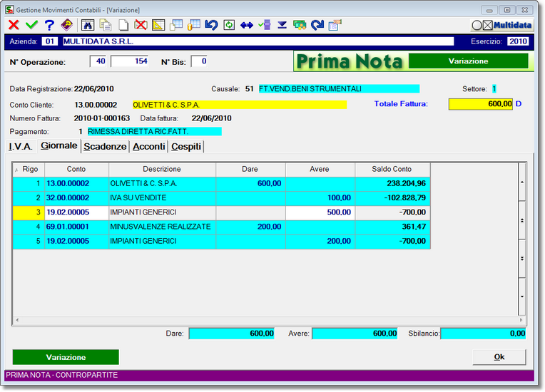Click the N° Operazione field showing 154
Viewport: 545px width, 392px height.
click(x=130, y=61)
